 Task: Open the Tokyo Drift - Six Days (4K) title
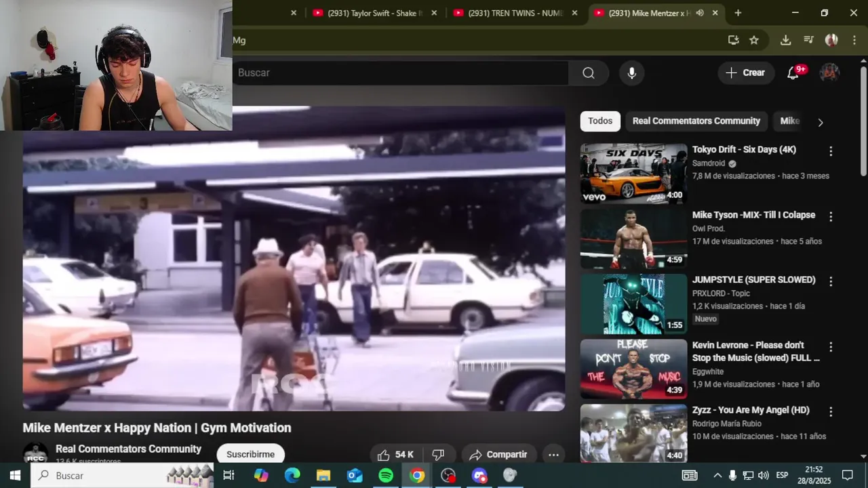(744, 150)
